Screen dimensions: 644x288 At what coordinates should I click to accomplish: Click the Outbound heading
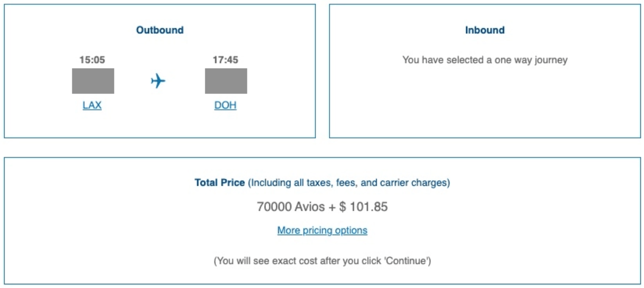click(x=160, y=30)
